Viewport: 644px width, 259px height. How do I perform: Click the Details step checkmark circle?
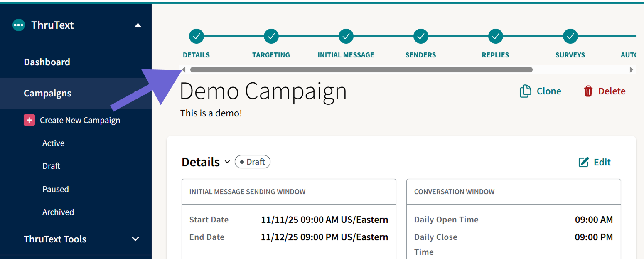[x=197, y=37]
